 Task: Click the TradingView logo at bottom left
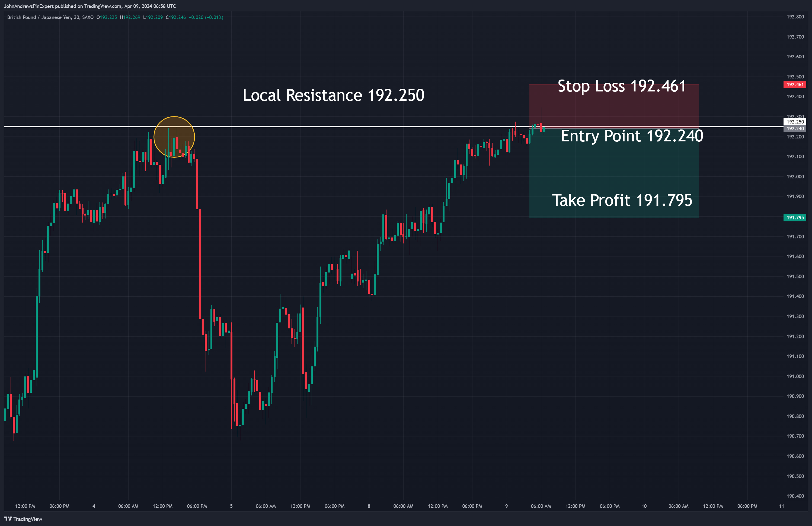[23, 519]
